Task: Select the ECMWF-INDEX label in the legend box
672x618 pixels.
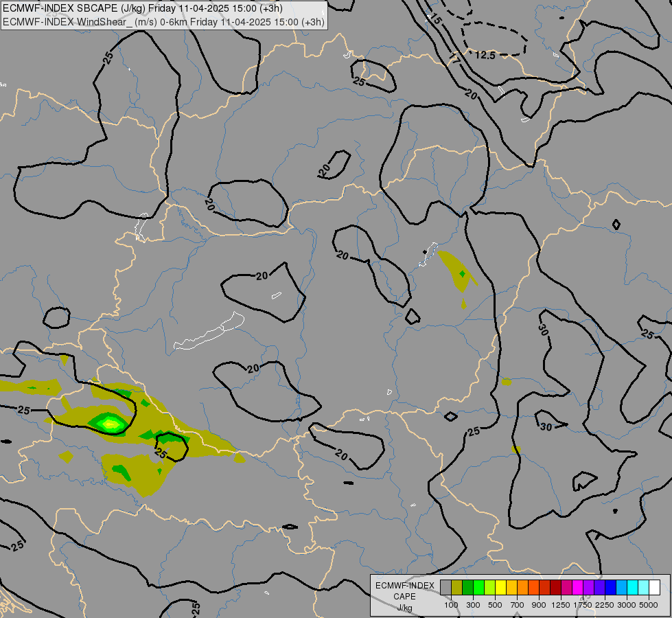Action: pyautogui.click(x=405, y=586)
